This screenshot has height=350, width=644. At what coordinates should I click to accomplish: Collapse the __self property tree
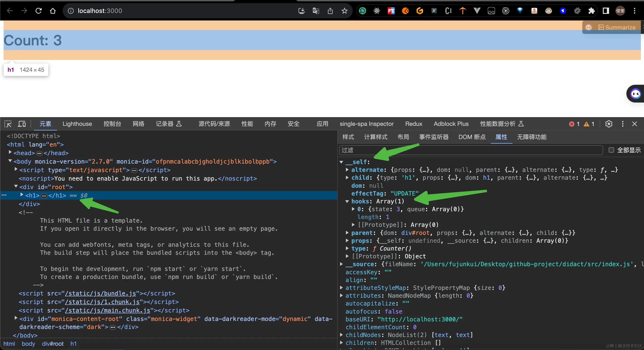click(341, 162)
